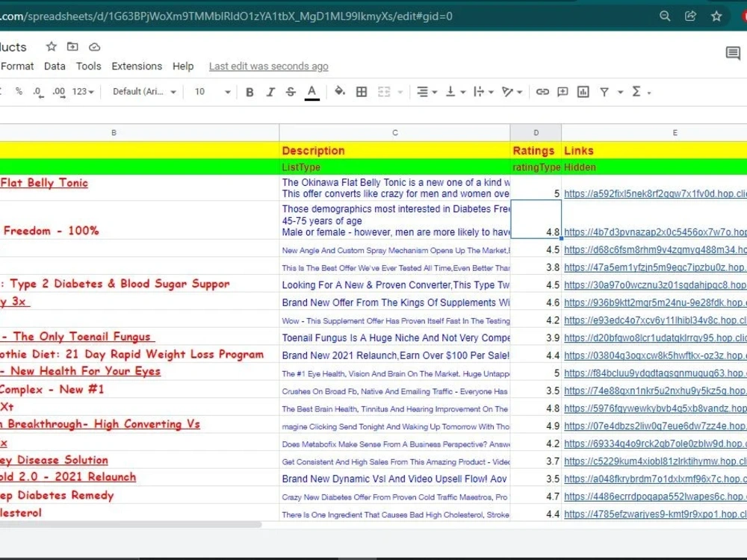The image size is (747, 560).
Task: Select the Hidden cell in green row
Action: pos(654,167)
